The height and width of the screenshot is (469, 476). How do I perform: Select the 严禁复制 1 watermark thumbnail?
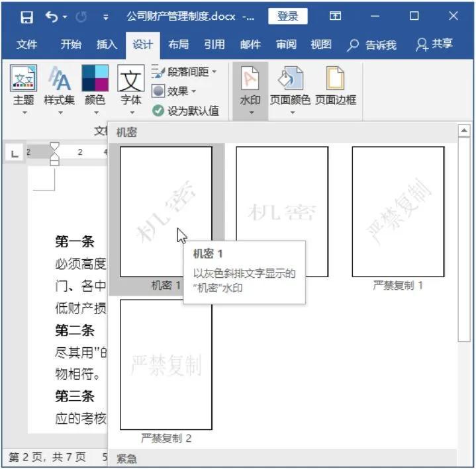398,212
